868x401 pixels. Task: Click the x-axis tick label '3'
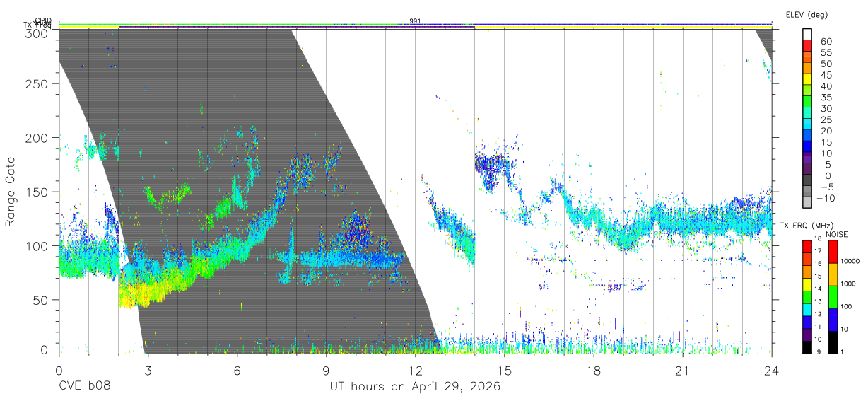click(x=147, y=371)
